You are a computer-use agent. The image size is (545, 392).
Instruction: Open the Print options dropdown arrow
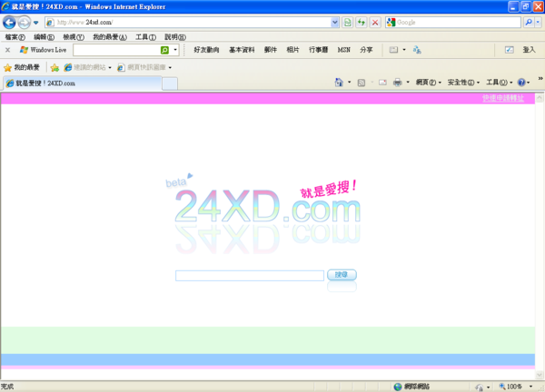point(408,83)
